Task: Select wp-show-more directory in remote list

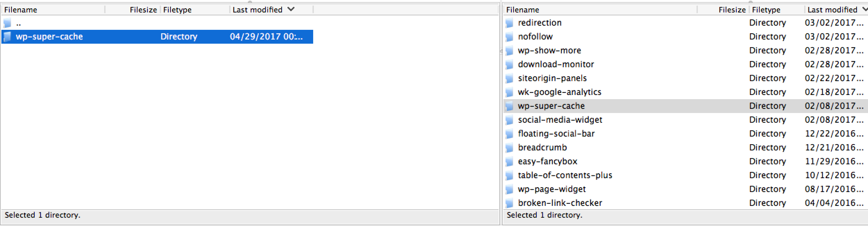Action: pos(686,51)
